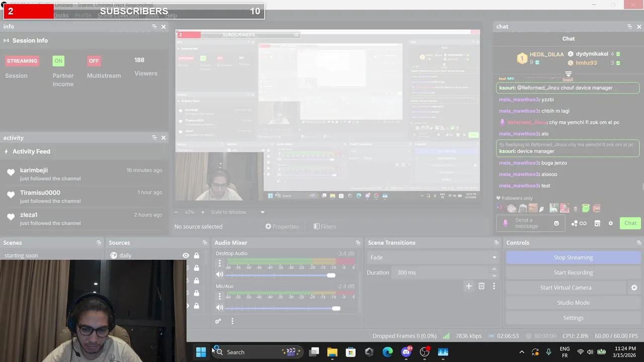Viewport: 644px width, 362px height.
Task: Mute the Desktop Audio speaker icon
Action: pos(219,275)
